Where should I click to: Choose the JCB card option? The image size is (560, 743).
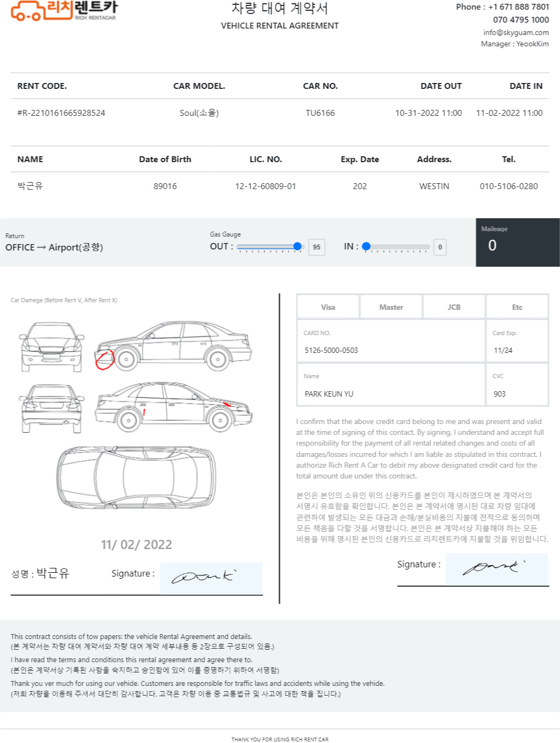[x=454, y=307]
